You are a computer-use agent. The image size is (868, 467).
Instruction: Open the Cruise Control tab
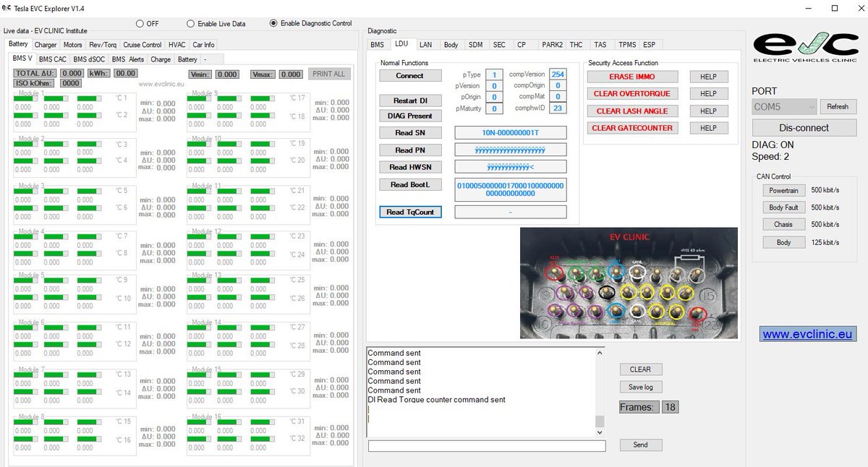coord(142,45)
